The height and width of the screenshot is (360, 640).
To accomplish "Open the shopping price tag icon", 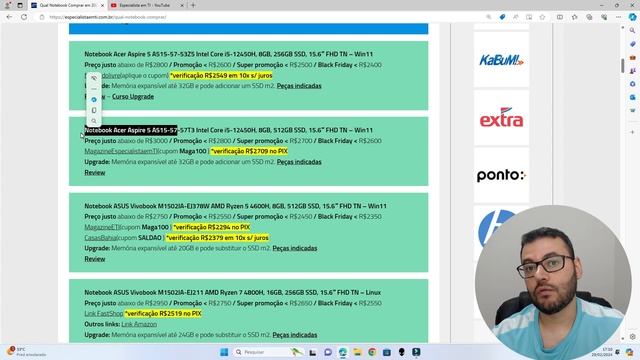I will tap(502, 17).
